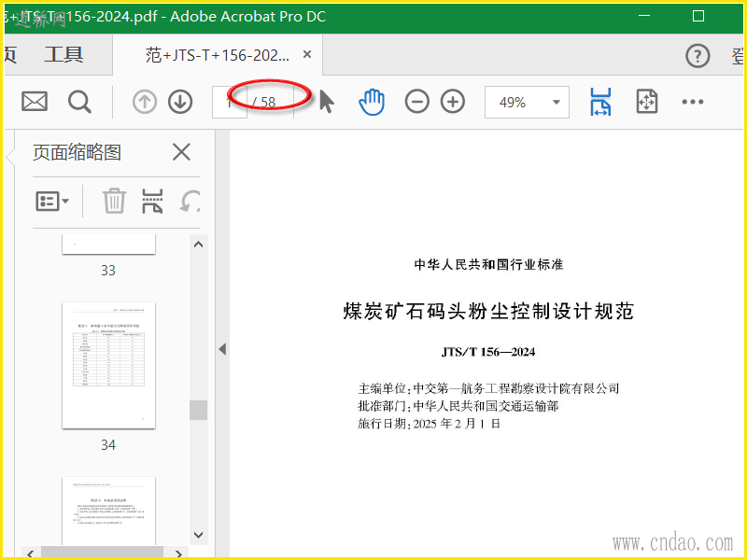Viewport: 747px width, 560px height.
Task: Click the 批准部门 line
Action: pos(458,406)
